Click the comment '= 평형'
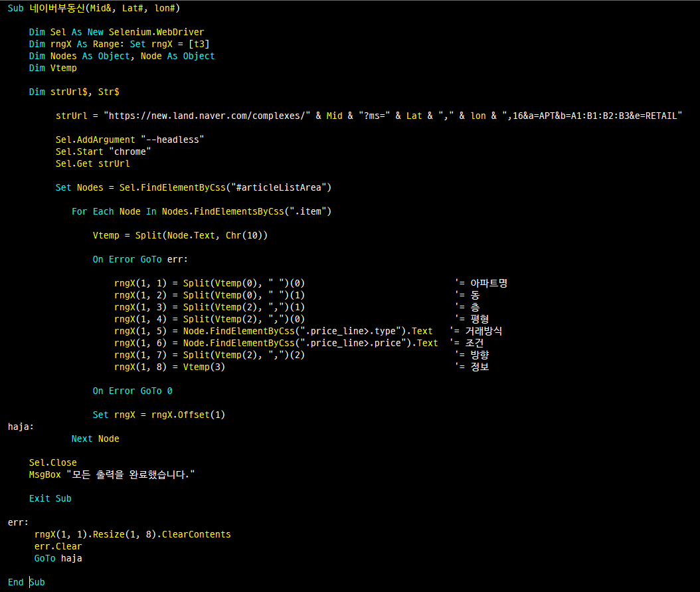 pos(472,319)
